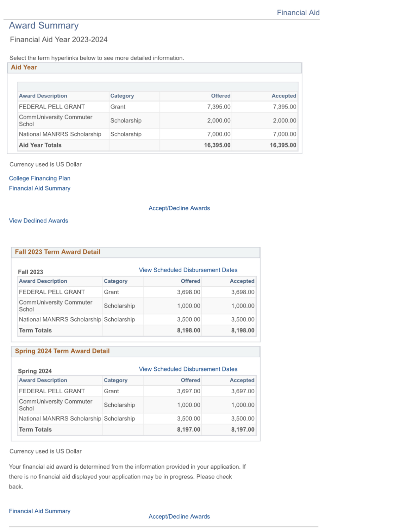Open Financial Aid Summary link below Aid Year table
Image resolution: width=394 pixels, height=532 pixels.
40,188
